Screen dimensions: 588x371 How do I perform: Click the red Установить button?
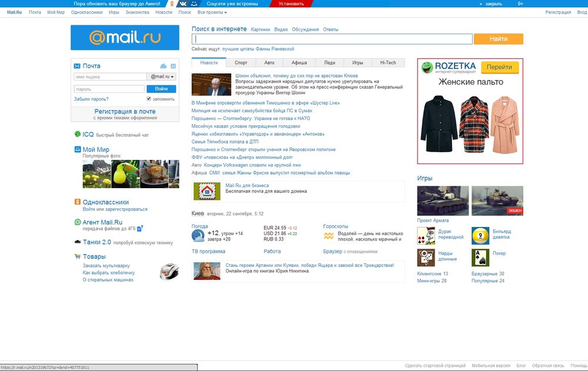coord(292,4)
